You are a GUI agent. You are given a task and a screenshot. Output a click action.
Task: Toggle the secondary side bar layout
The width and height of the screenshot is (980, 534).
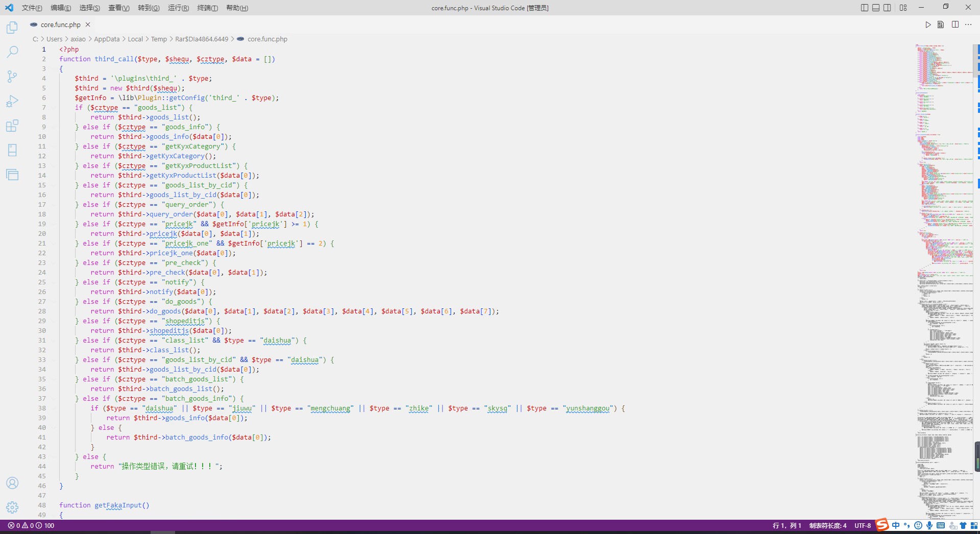(887, 8)
